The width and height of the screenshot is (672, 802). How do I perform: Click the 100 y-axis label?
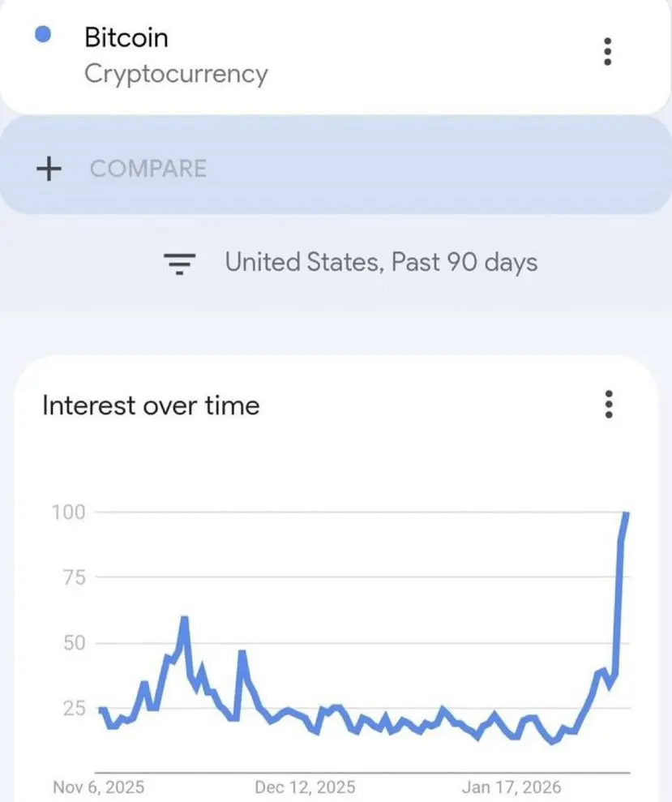pyautogui.click(x=68, y=512)
